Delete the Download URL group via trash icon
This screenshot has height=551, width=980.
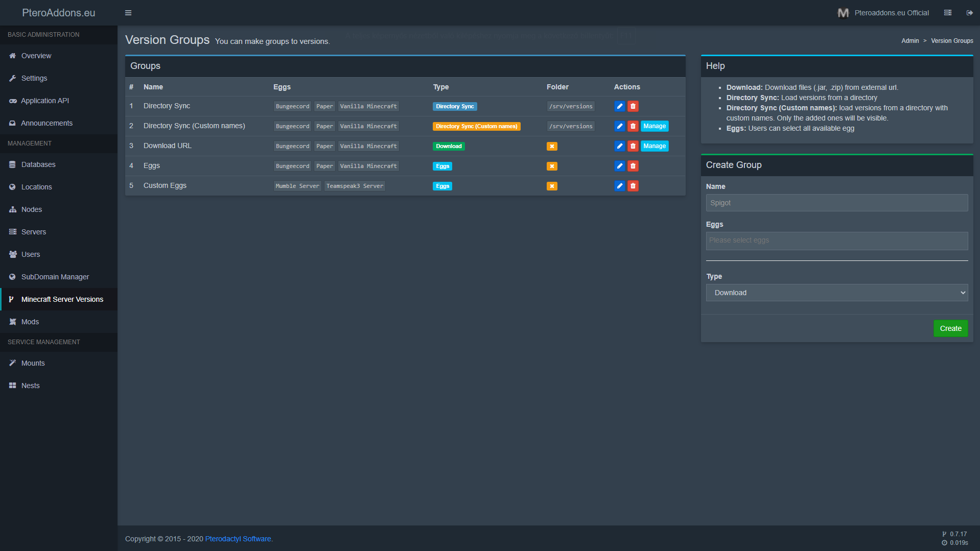[633, 146]
